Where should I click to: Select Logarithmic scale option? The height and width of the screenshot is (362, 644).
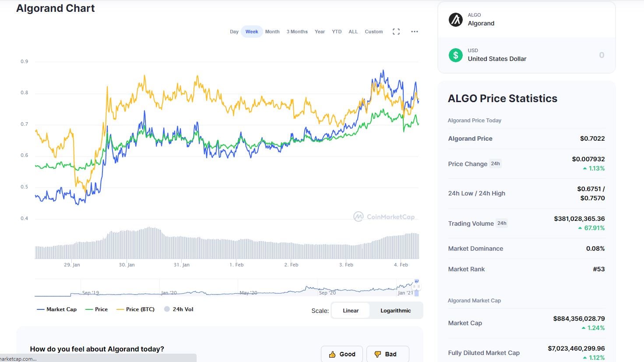click(x=396, y=310)
